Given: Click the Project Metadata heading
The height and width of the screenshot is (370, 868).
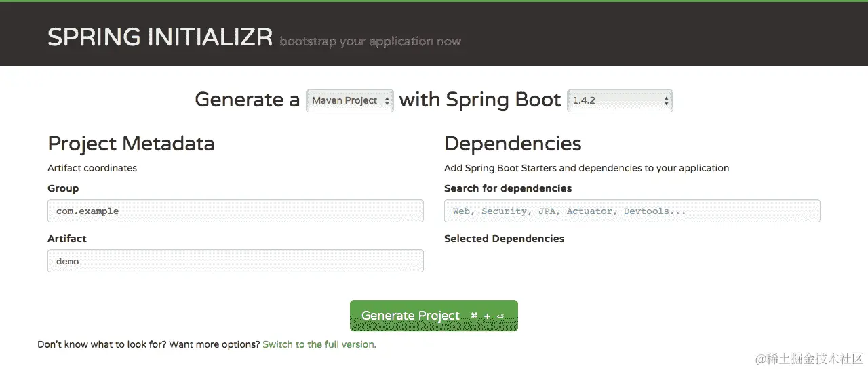Looking at the screenshot, I should tap(131, 144).
